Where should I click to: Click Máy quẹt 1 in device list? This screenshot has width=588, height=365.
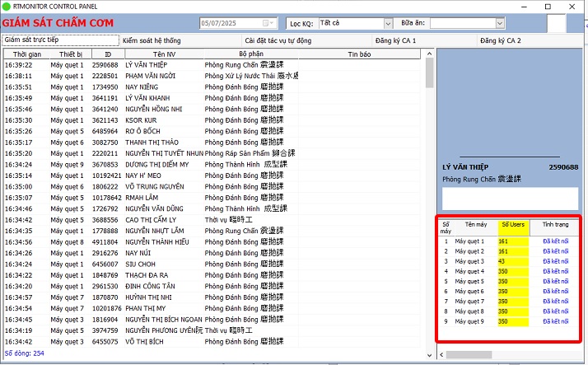click(469, 241)
